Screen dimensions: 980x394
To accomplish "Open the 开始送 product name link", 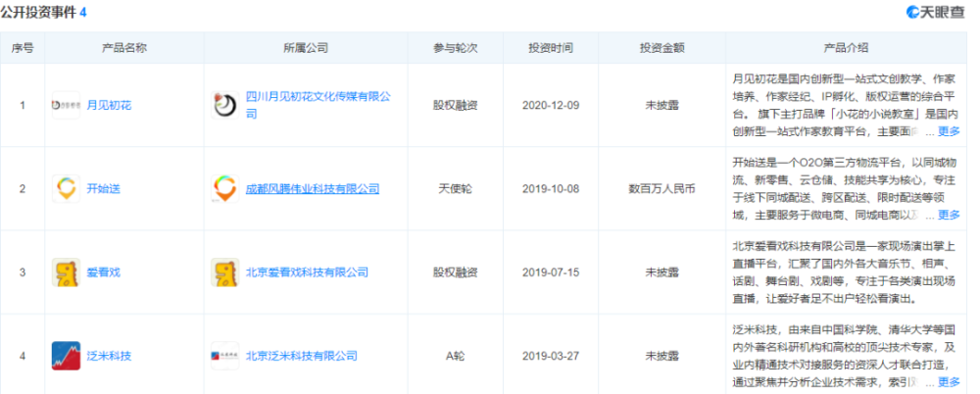I will click(x=104, y=189).
